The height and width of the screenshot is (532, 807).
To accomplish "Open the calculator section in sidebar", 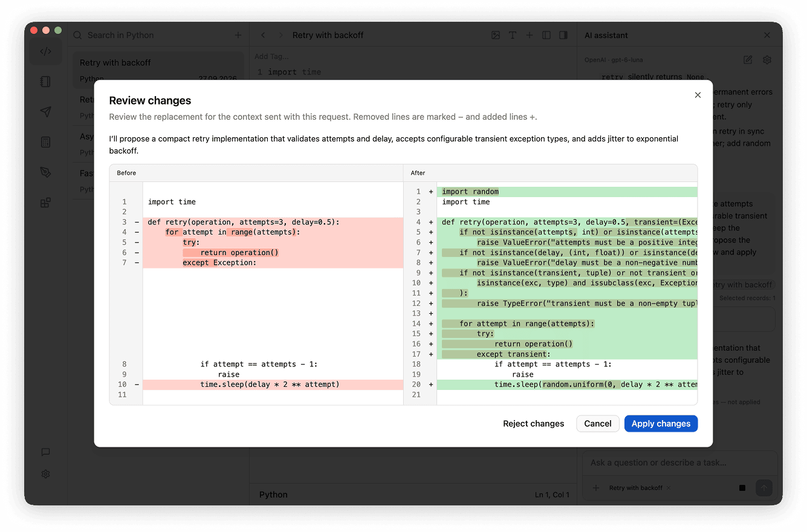I will (45, 142).
